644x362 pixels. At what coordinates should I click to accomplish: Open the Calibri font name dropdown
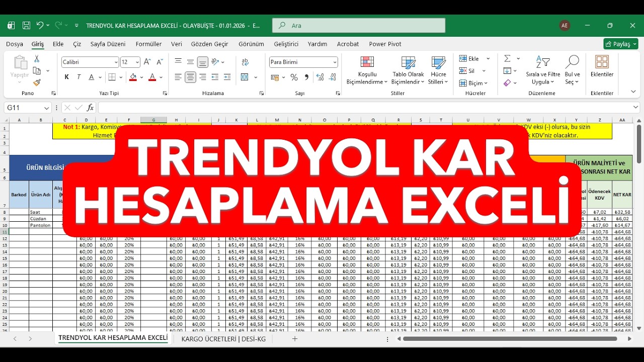click(116, 62)
